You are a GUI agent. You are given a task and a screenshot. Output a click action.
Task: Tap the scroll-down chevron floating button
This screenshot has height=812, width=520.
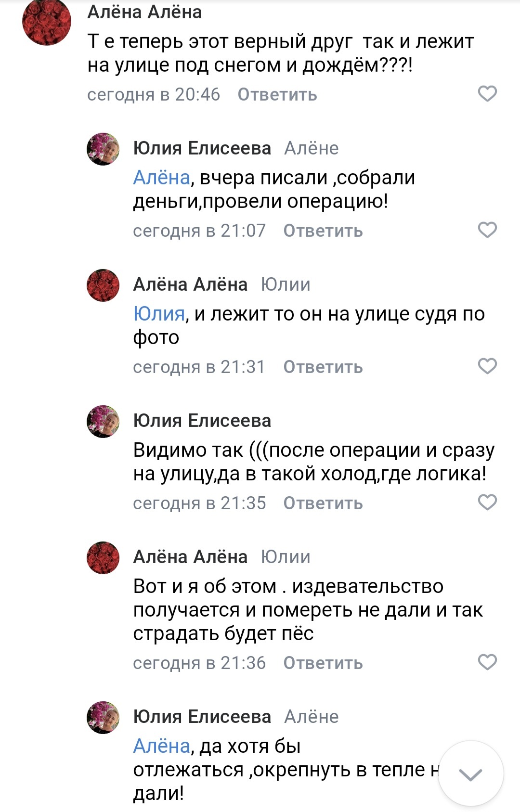[470, 774]
